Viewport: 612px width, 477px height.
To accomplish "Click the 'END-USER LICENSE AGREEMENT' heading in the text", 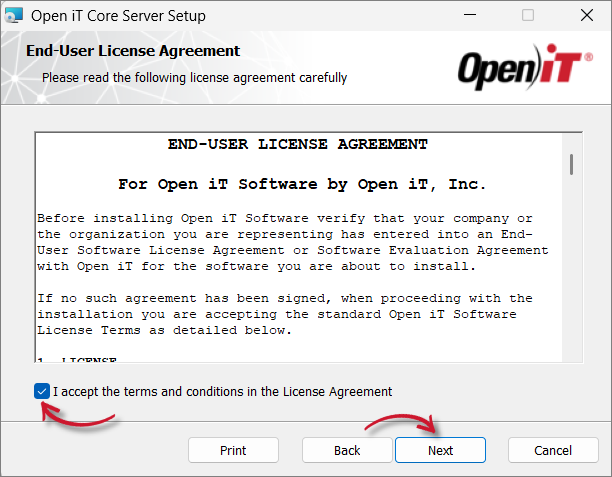I will coord(298,144).
